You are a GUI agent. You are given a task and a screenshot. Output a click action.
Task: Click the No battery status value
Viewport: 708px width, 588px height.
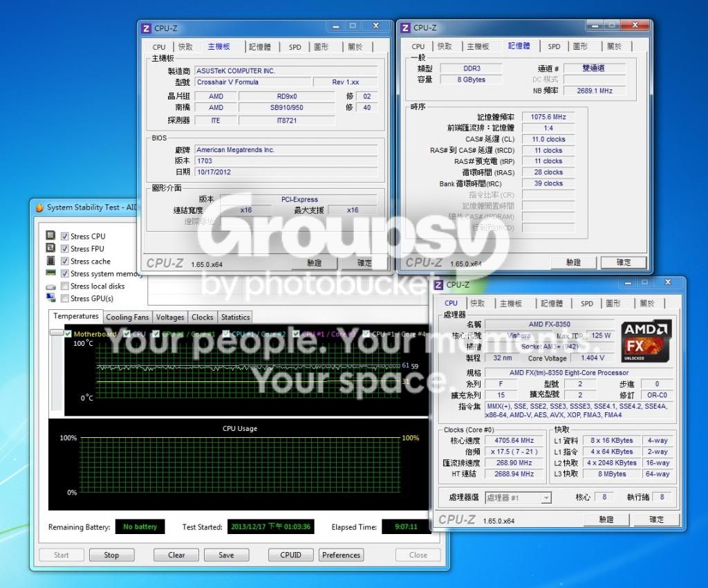pos(140,526)
